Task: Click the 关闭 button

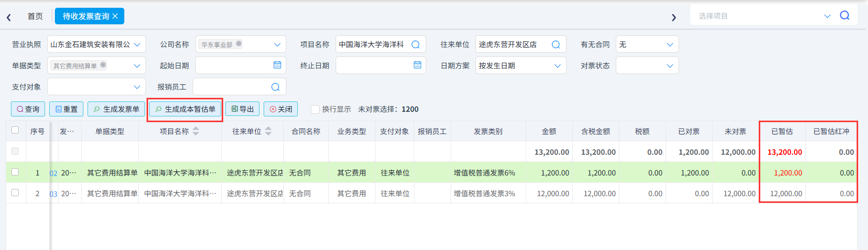Action: click(281, 109)
